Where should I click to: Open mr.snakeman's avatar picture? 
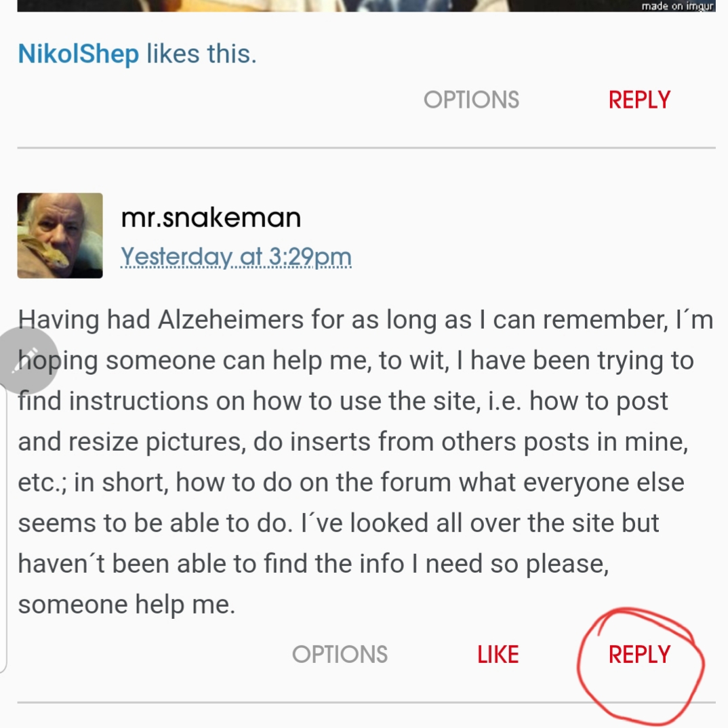60,235
